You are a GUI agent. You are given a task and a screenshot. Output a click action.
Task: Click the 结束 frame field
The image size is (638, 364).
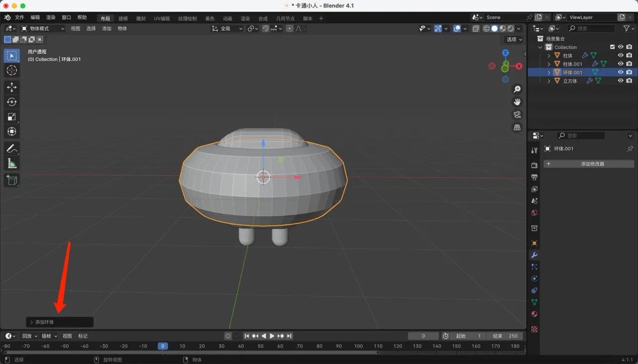click(505, 336)
